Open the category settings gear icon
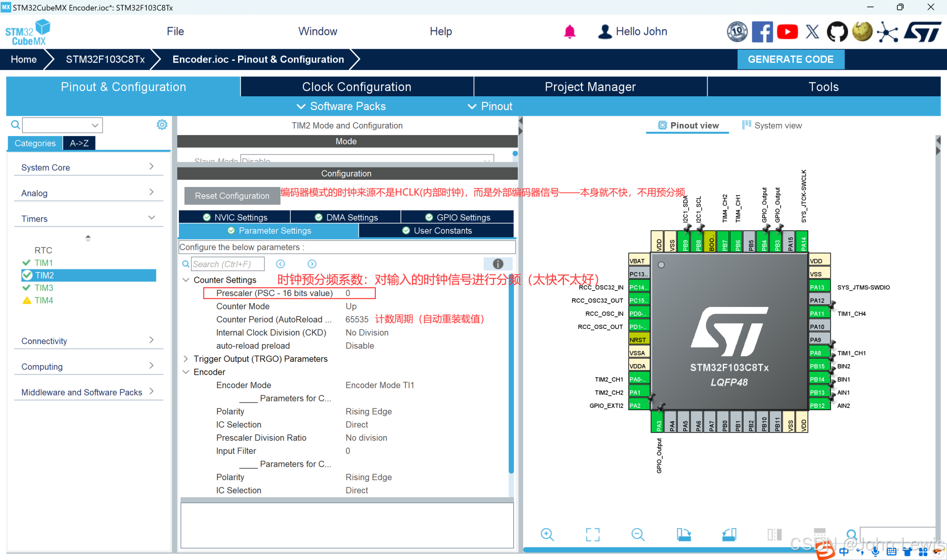 tap(162, 125)
